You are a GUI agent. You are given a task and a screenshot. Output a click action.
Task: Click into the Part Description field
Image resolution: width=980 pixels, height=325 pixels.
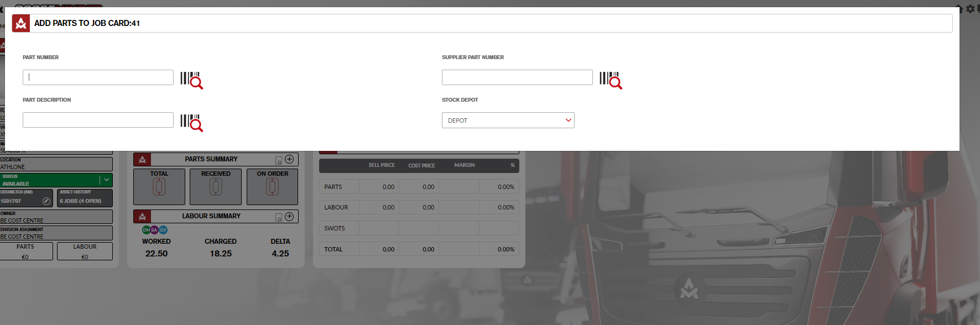(x=98, y=120)
